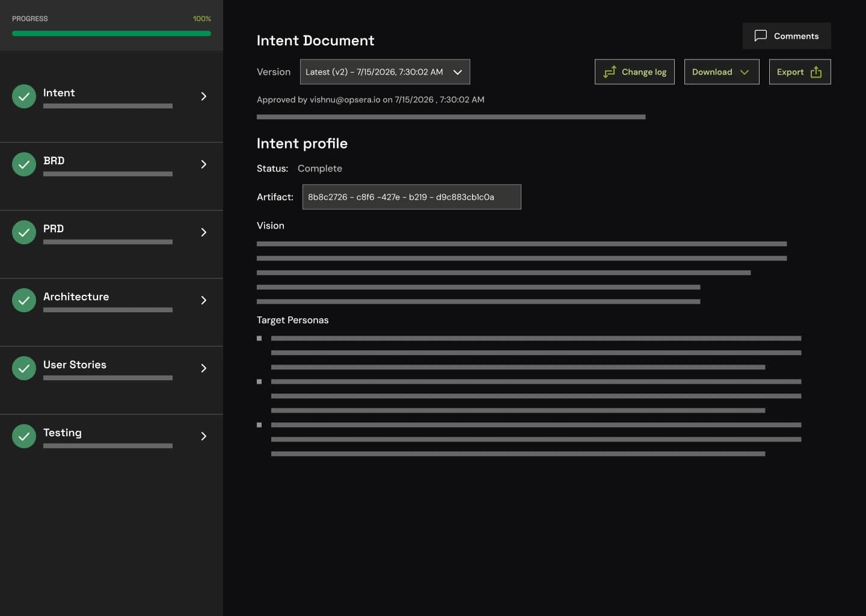Click the Export share icon
The width and height of the screenshot is (866, 616).
coord(816,72)
